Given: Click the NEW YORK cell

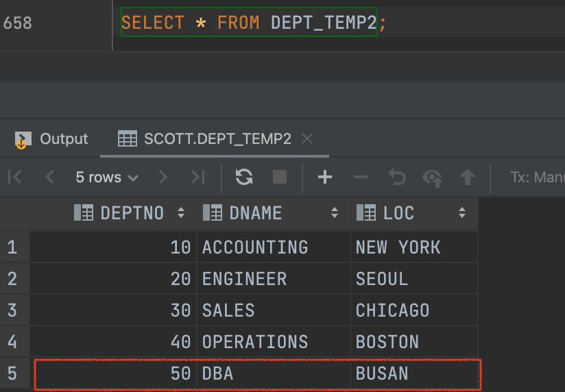Looking at the screenshot, I should click(x=414, y=247).
